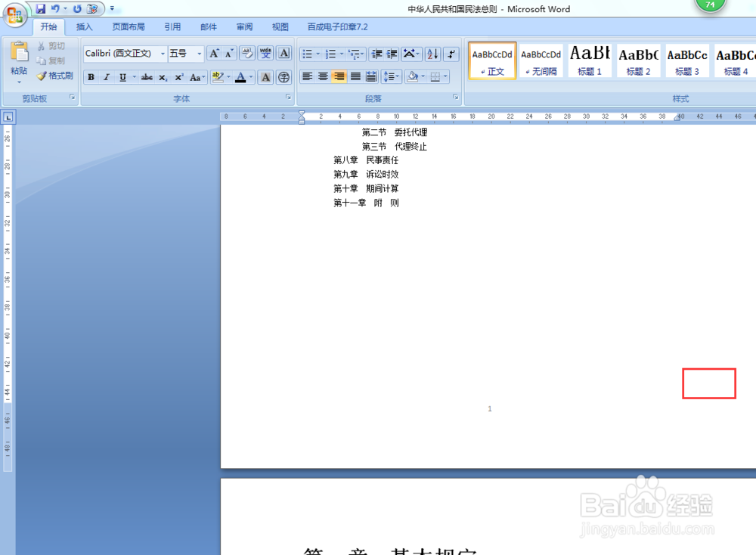This screenshot has height=555, width=756.
Task: Open Clipboard pane launcher
Action: pyautogui.click(x=73, y=98)
